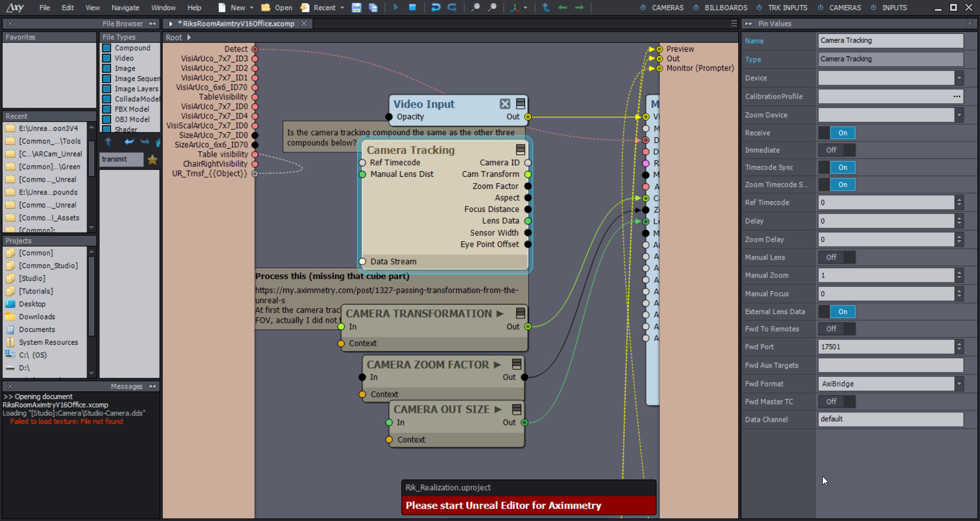This screenshot has width=980, height=521.
Task: Click the transmit search field
Action: tap(121, 159)
